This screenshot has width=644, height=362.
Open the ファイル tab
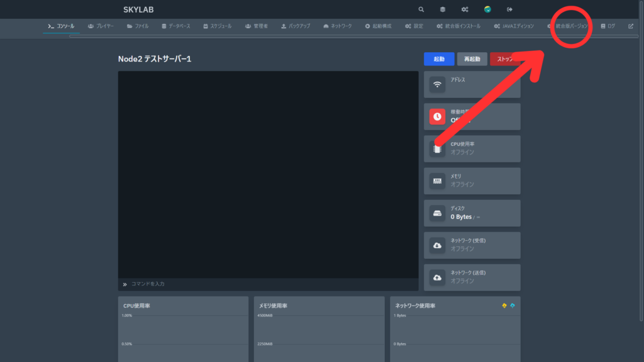point(138,26)
